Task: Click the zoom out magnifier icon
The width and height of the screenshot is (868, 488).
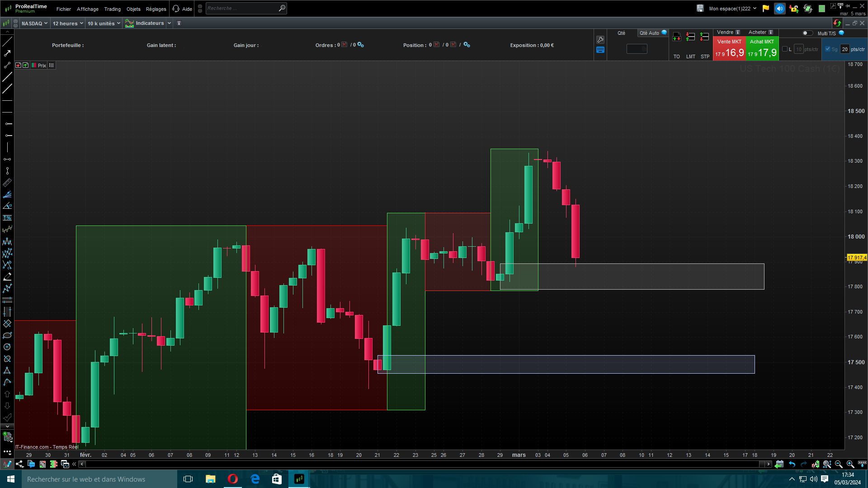Action: pyautogui.click(x=839, y=464)
